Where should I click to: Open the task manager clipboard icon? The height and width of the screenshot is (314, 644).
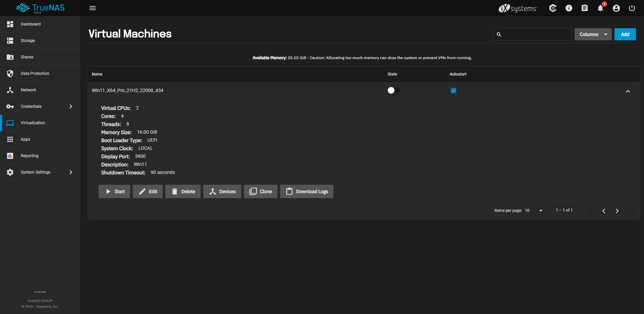(585, 8)
